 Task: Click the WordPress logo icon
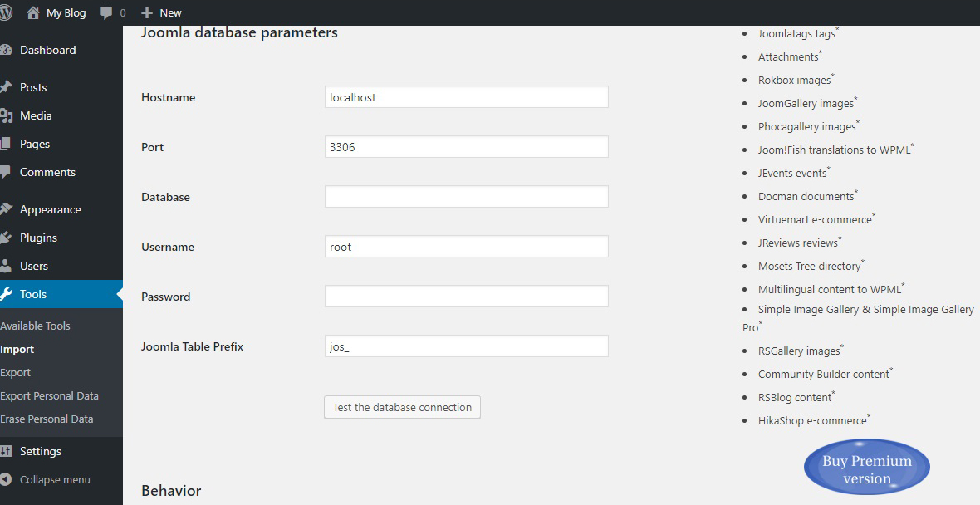pyautogui.click(x=6, y=12)
